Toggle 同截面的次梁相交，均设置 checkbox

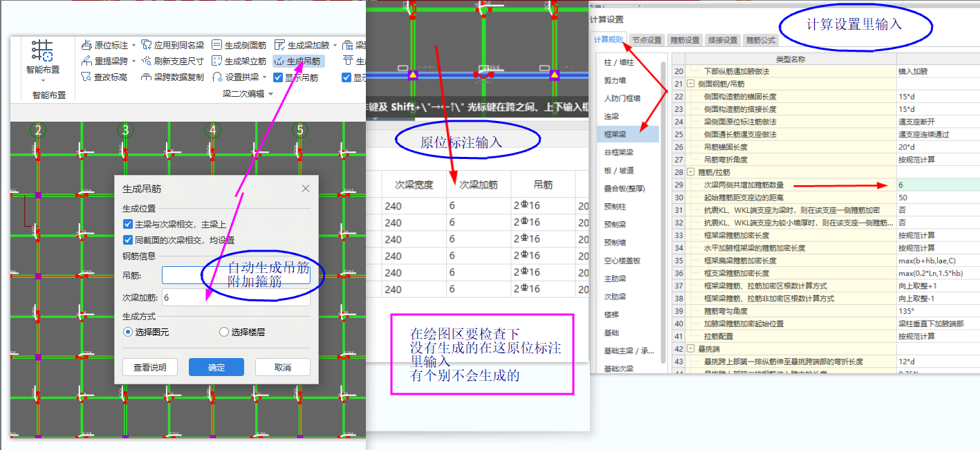click(127, 240)
